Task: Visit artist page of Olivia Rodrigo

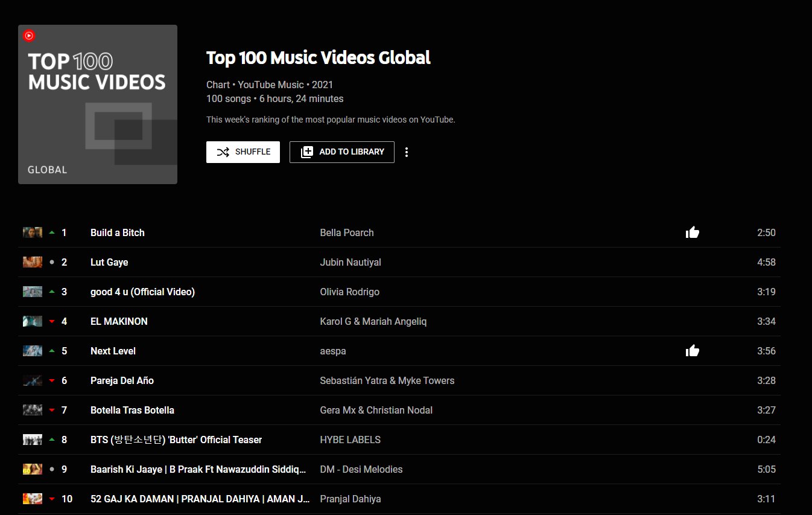Action: (x=350, y=292)
